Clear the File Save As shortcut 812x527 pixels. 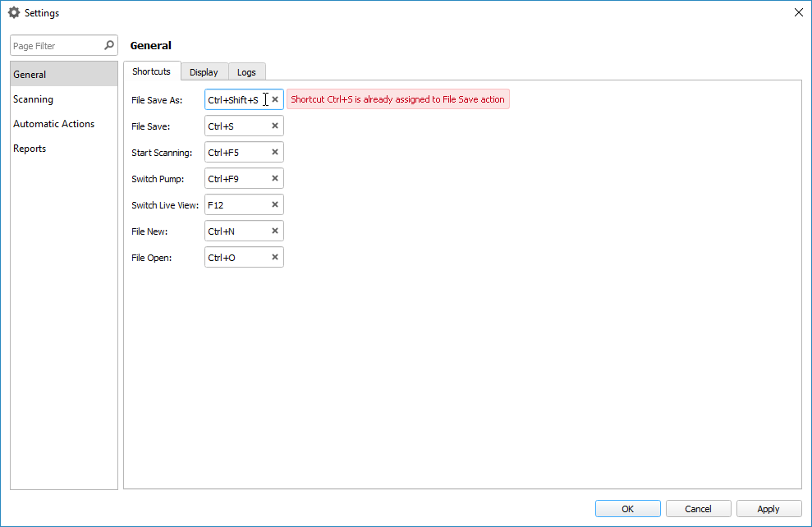(x=275, y=99)
